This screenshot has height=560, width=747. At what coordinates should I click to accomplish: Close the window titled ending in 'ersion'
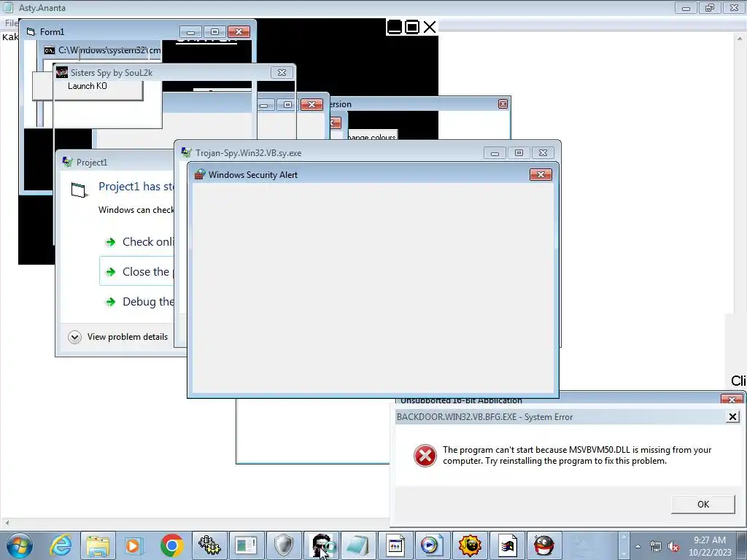[503, 104]
